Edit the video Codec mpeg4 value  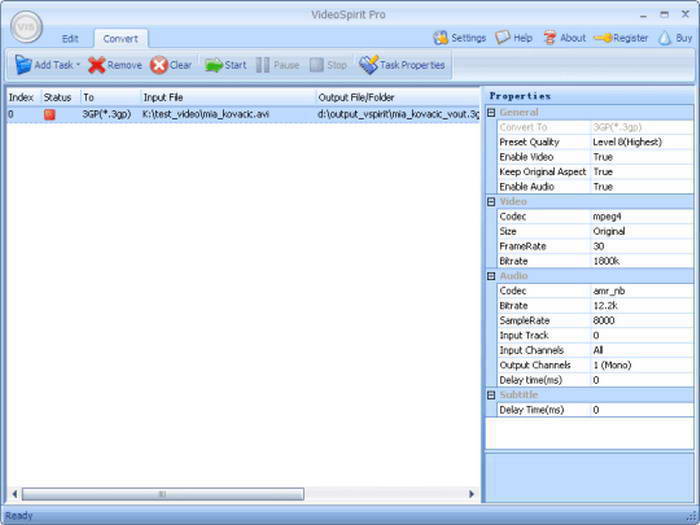point(642,217)
